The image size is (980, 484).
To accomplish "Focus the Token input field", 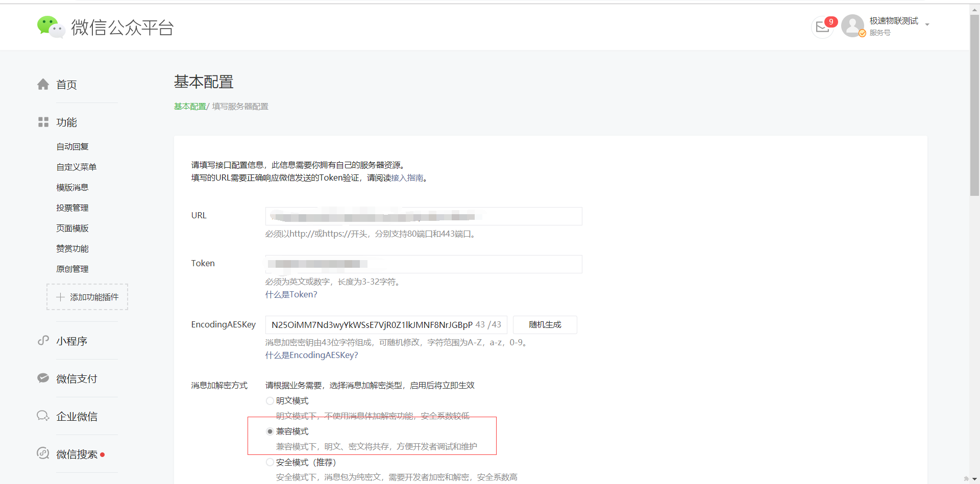I will pyautogui.click(x=424, y=264).
